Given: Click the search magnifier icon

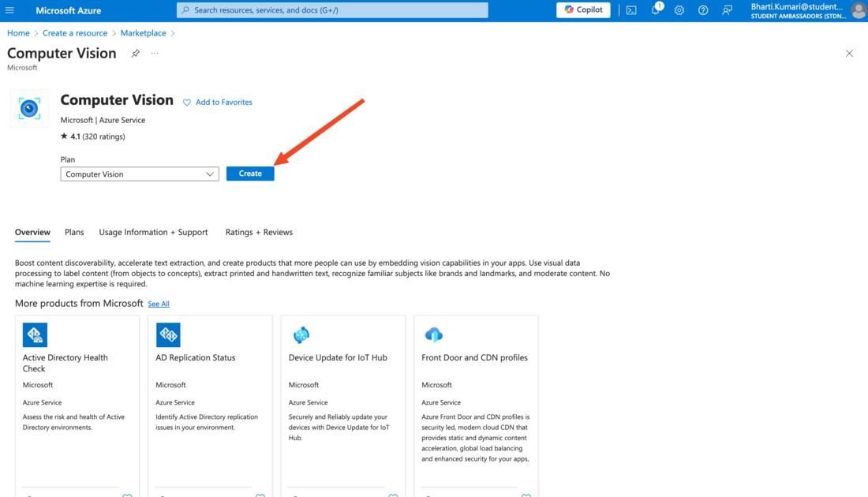Looking at the screenshot, I should [186, 10].
